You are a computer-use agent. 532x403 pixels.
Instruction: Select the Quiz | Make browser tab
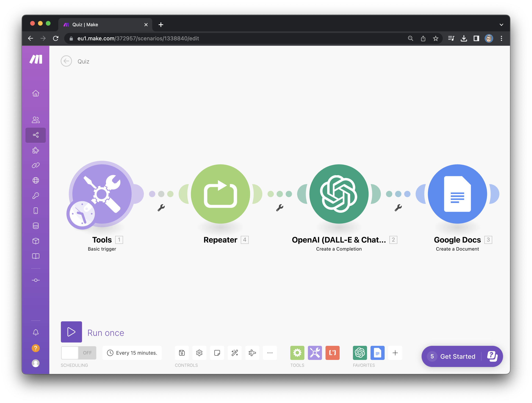click(x=105, y=24)
